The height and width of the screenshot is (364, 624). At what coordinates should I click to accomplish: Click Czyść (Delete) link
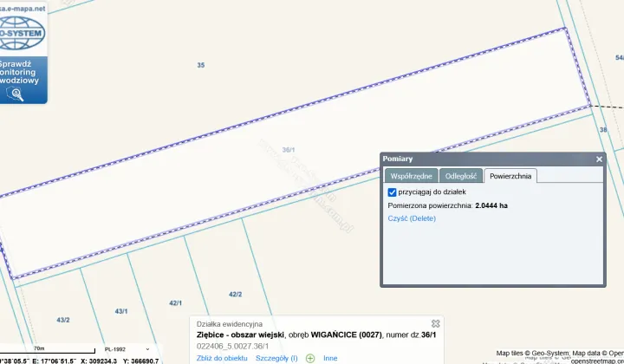pos(412,218)
